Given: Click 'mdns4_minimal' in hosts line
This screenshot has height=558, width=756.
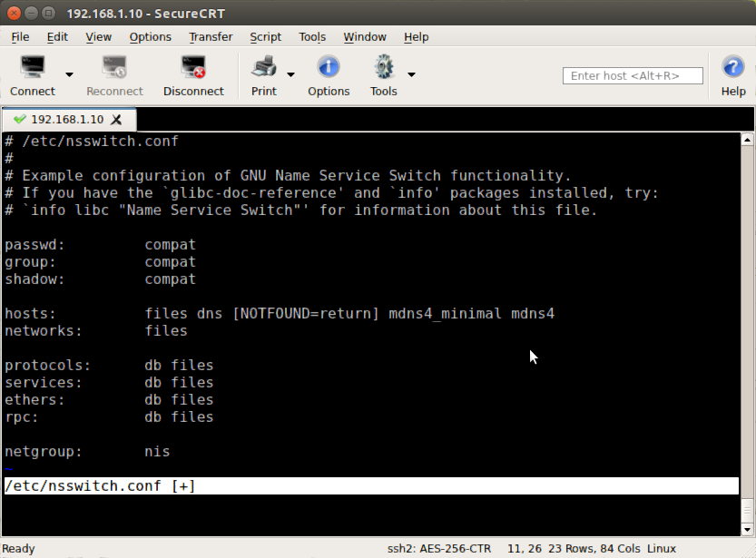Looking at the screenshot, I should tap(445, 314).
